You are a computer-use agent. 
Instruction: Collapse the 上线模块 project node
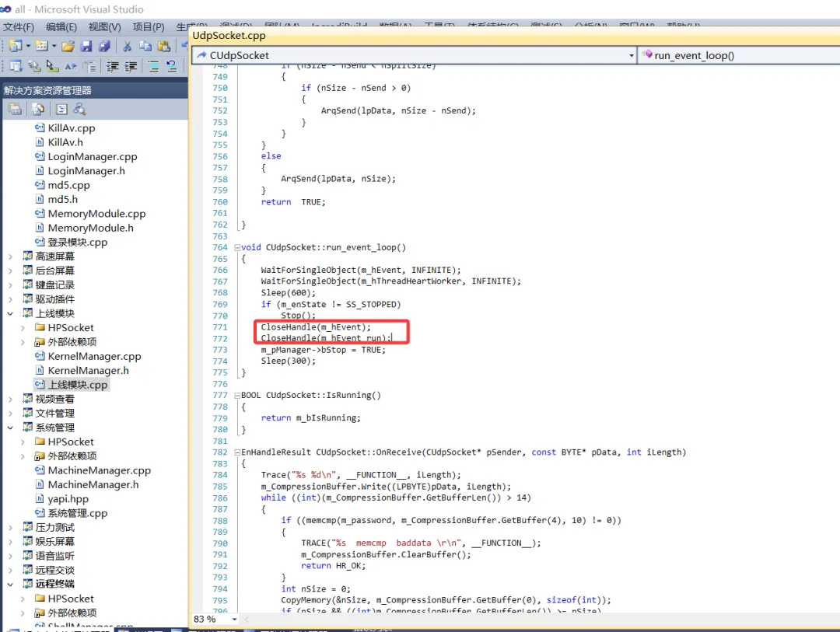point(10,313)
